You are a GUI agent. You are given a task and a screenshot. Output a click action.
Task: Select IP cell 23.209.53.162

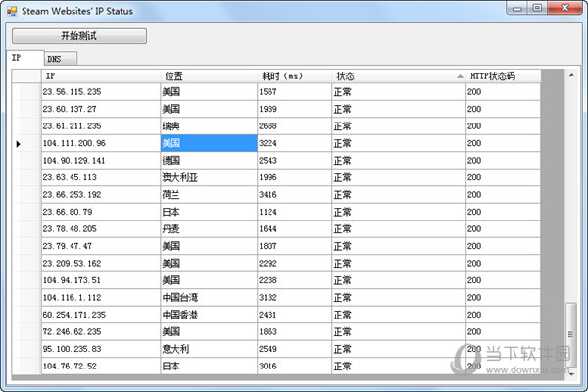click(x=101, y=264)
